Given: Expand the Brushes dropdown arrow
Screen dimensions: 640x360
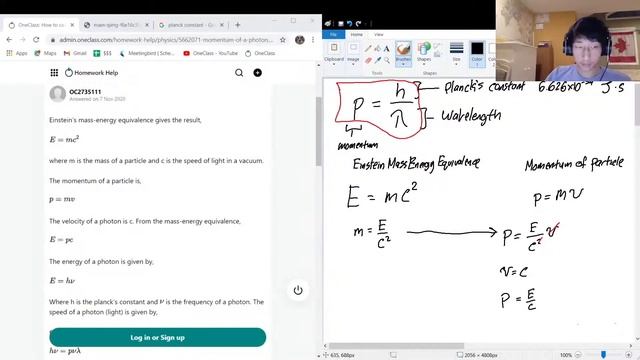Looking at the screenshot, I should pyautogui.click(x=403, y=64).
